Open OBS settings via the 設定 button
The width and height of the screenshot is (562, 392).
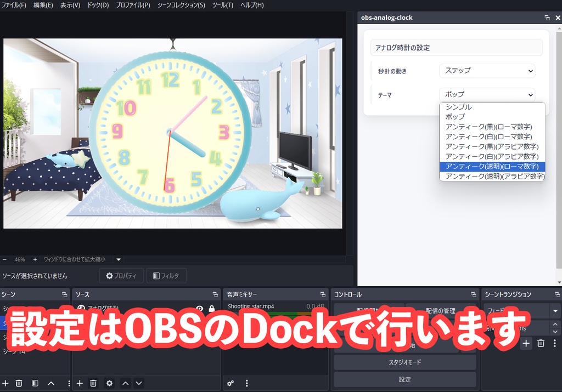(x=404, y=379)
